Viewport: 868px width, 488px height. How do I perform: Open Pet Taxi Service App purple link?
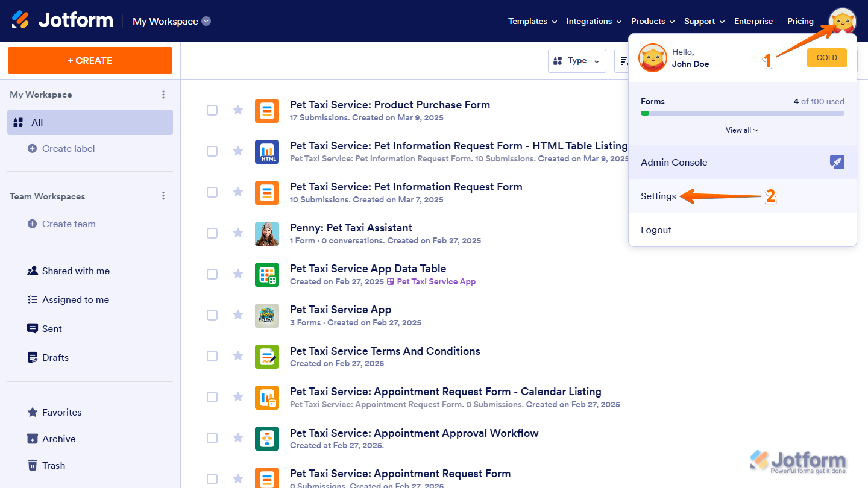(x=432, y=281)
